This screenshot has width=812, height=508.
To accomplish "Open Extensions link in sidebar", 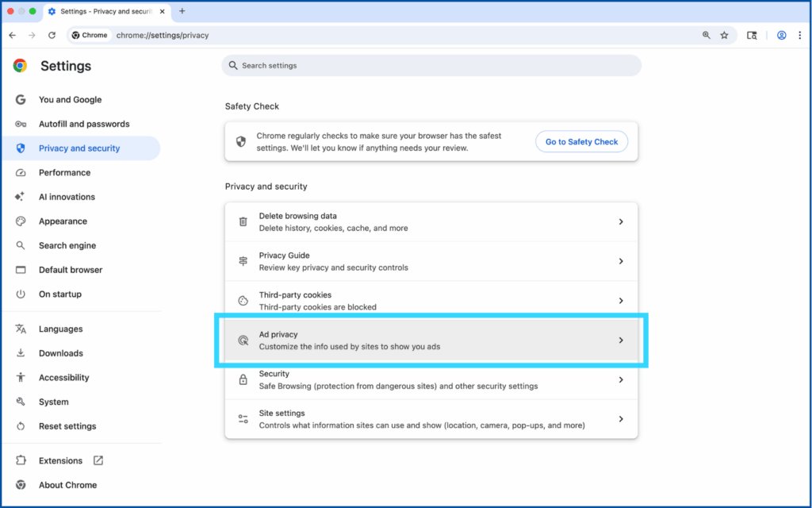I will click(61, 460).
